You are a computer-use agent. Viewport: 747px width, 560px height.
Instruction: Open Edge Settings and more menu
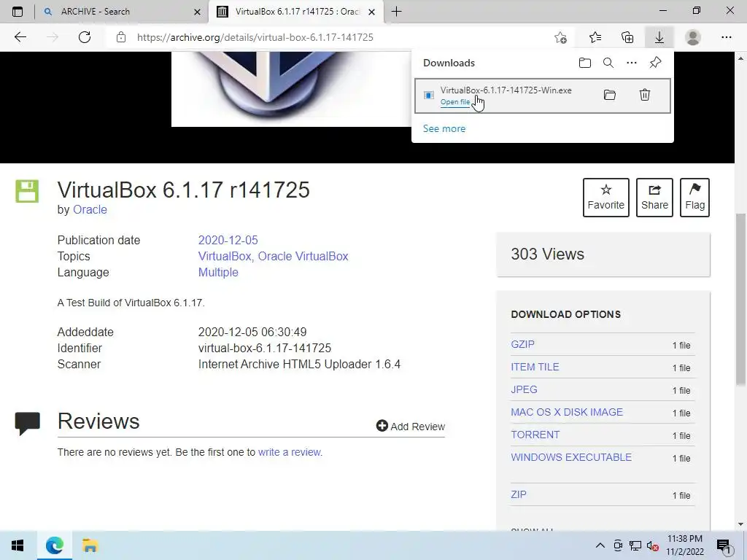[x=726, y=37]
